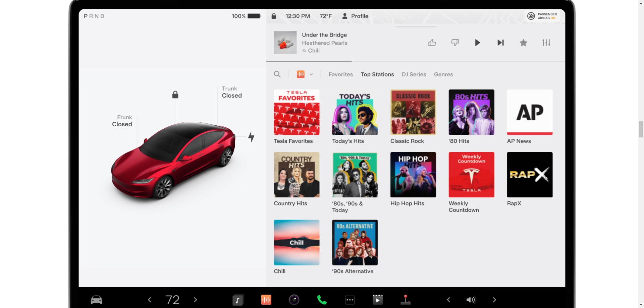Screen dimensions: 644x308
Task: Raise volume with right arrow
Action: 494,300
